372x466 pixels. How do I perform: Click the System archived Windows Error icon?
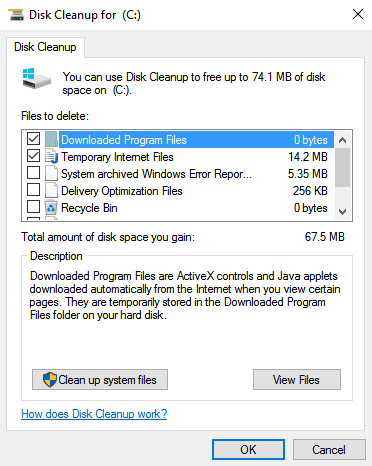(x=51, y=173)
